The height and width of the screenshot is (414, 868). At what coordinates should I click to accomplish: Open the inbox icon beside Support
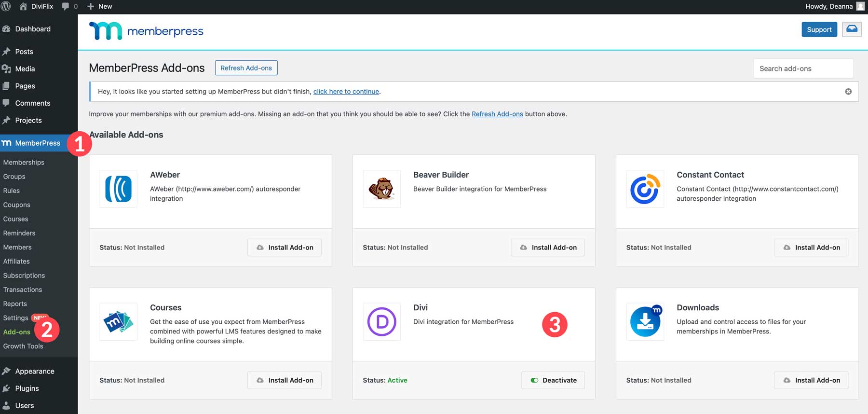(852, 29)
